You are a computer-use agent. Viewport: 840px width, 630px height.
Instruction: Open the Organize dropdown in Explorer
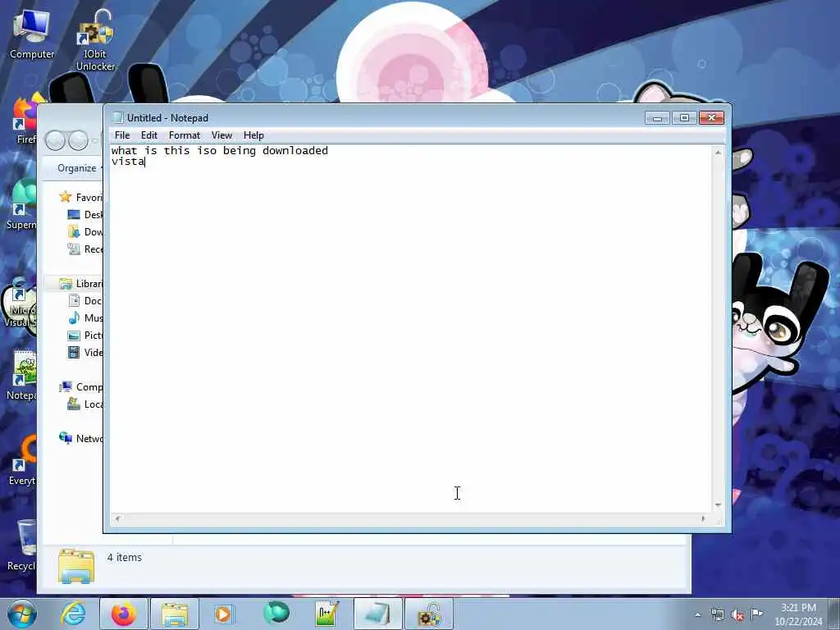[80, 168]
